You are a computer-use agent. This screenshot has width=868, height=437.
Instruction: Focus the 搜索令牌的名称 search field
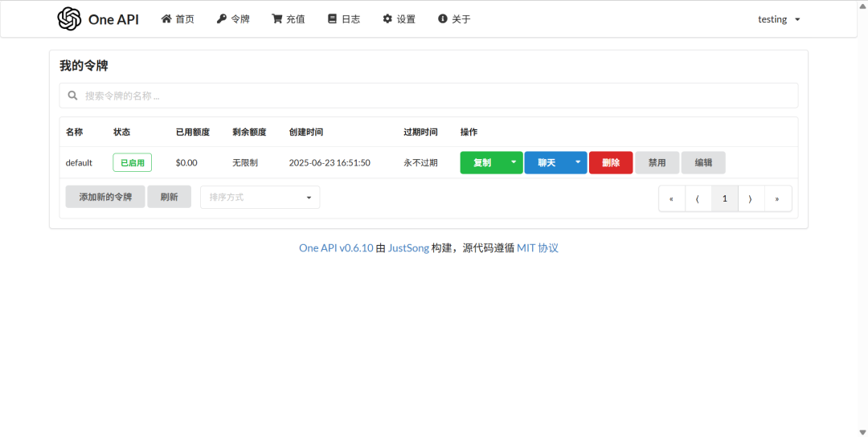(434, 96)
